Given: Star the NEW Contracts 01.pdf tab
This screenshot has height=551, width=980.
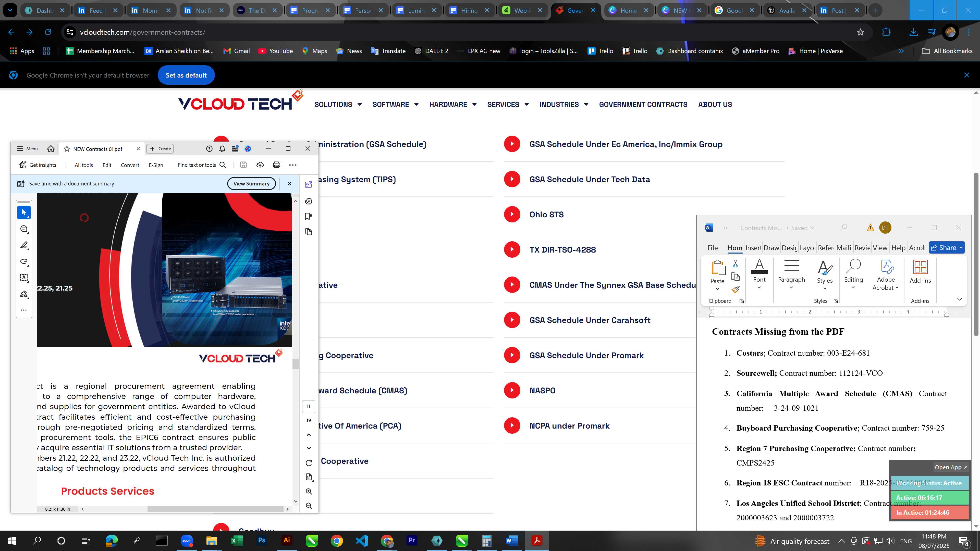Looking at the screenshot, I should pos(67,149).
